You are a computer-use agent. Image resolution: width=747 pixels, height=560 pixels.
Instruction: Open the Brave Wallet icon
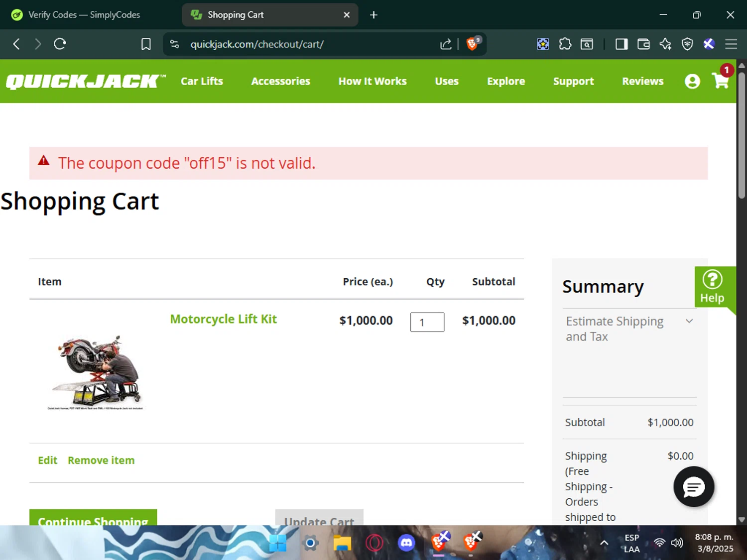pyautogui.click(x=643, y=44)
